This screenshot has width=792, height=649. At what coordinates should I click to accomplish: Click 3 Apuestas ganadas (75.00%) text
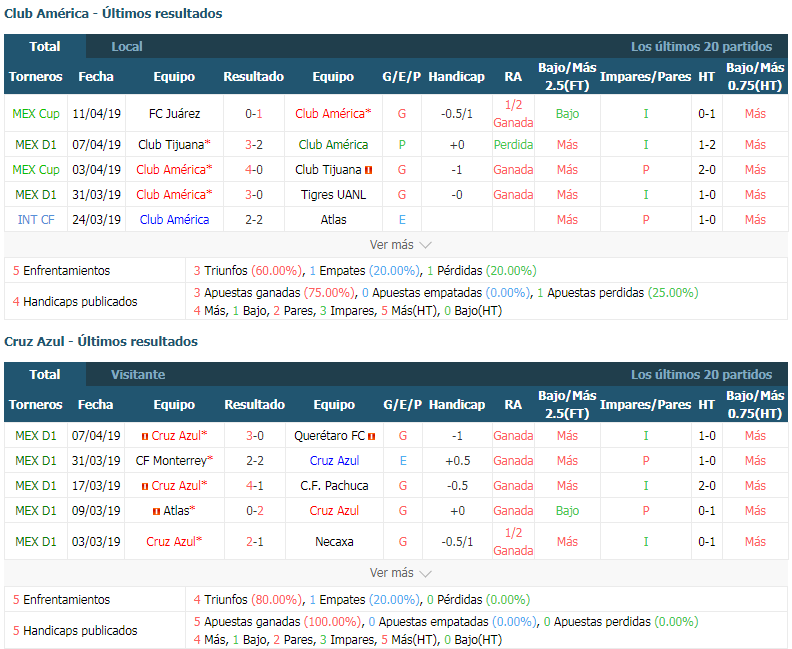(x=274, y=292)
